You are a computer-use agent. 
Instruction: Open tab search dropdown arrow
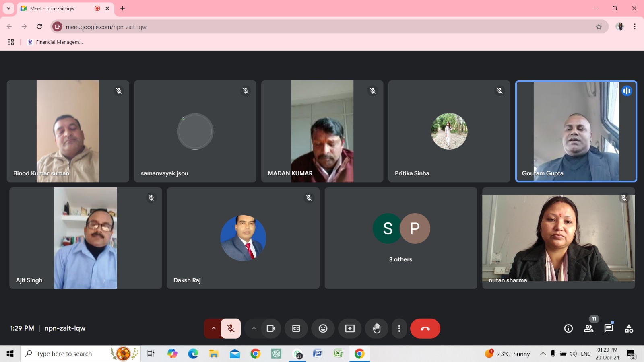click(8, 8)
